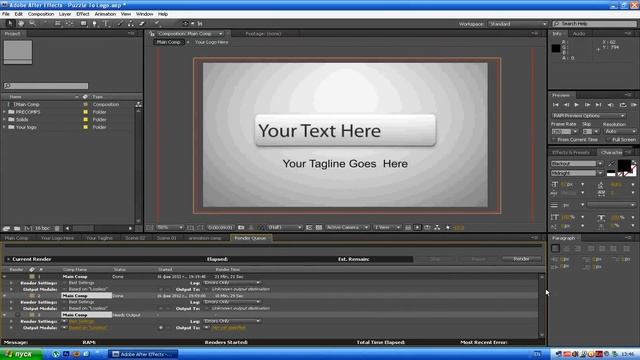This screenshot has width=640, height=360.
Task: Switch to the Your Tagline timeline tab
Action: click(x=99, y=238)
